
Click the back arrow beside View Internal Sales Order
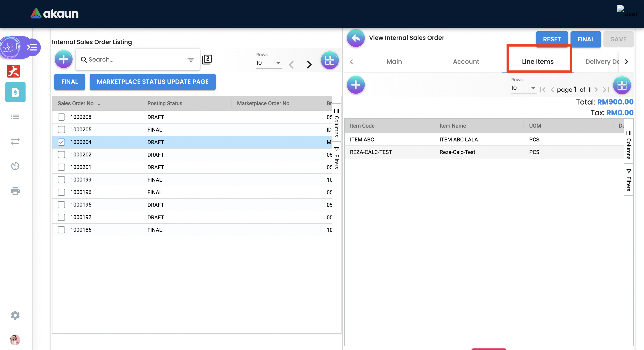point(356,38)
